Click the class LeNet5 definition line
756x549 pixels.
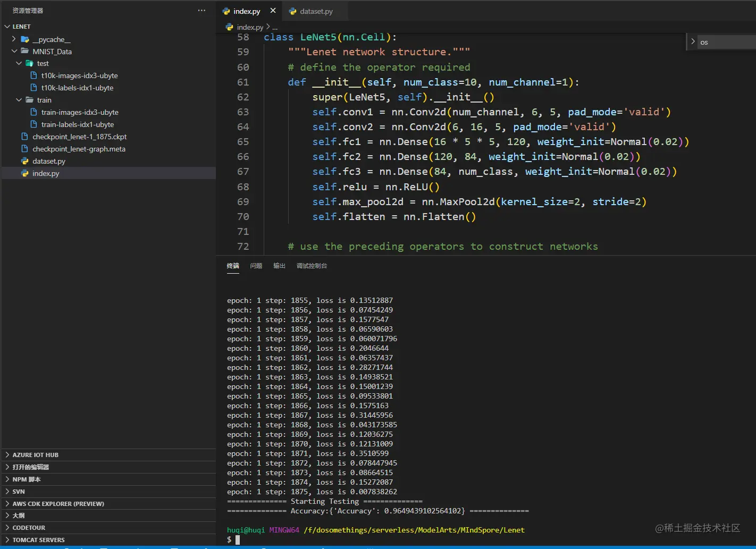(x=330, y=37)
